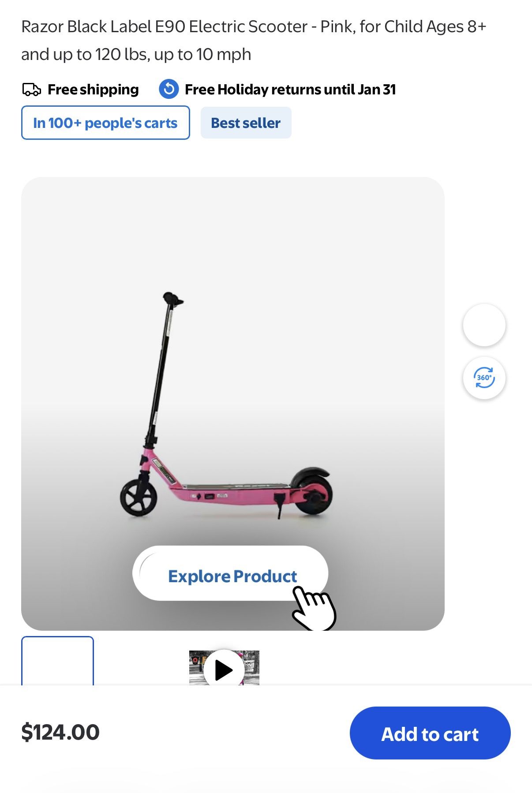
Task: Click the scooter's front wheel
Action: (x=139, y=497)
